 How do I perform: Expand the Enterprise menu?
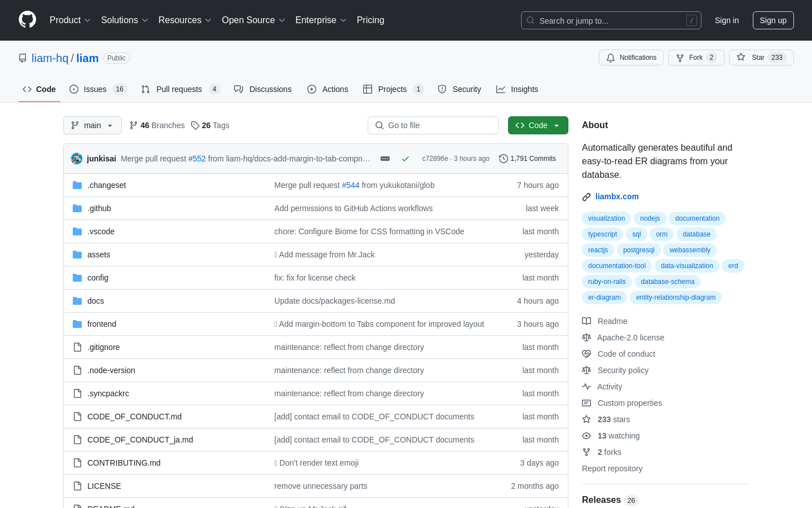(x=321, y=20)
